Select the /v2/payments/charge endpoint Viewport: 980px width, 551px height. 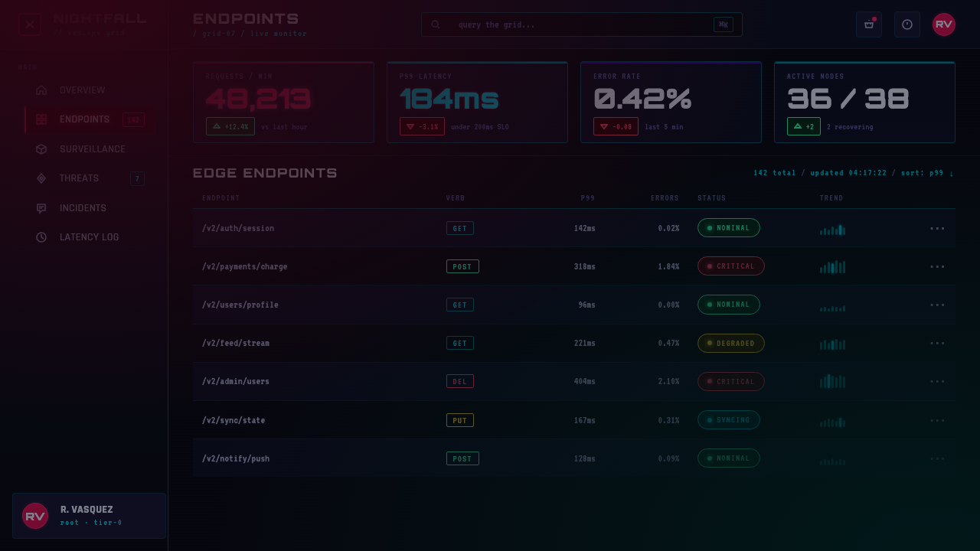pyautogui.click(x=245, y=266)
